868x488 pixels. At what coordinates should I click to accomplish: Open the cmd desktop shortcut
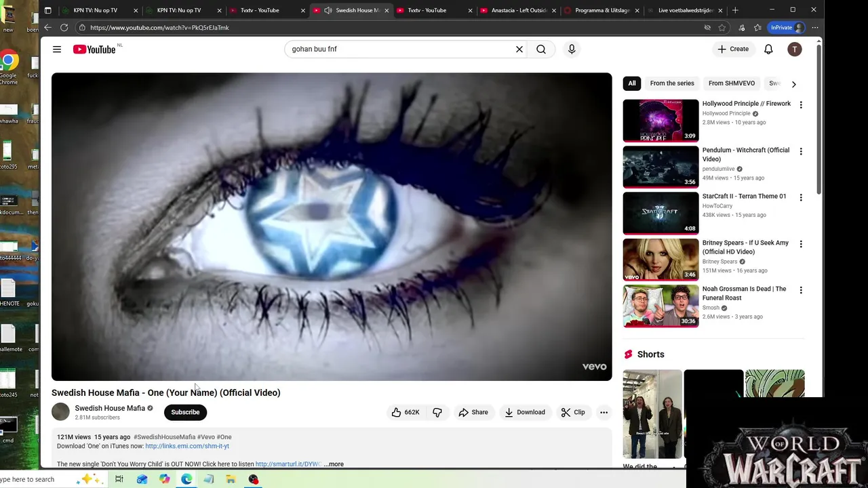(8, 430)
